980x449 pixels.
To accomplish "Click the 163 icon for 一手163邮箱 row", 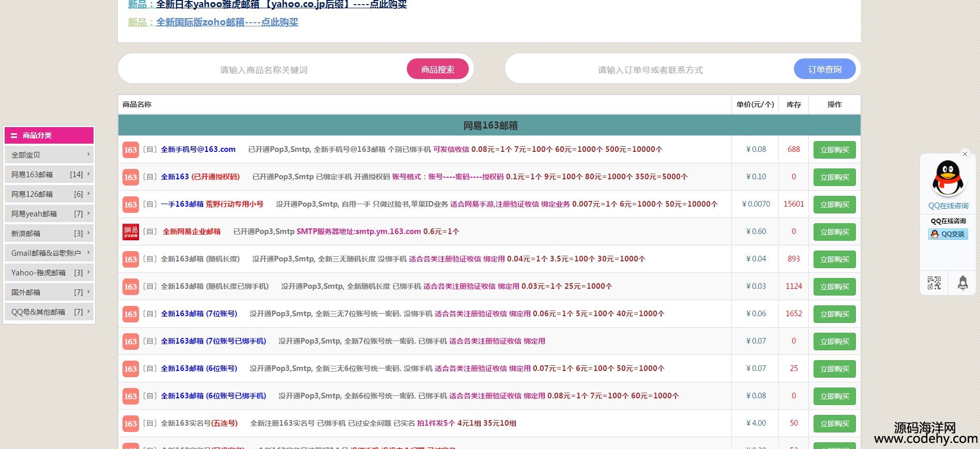I will click(131, 205).
